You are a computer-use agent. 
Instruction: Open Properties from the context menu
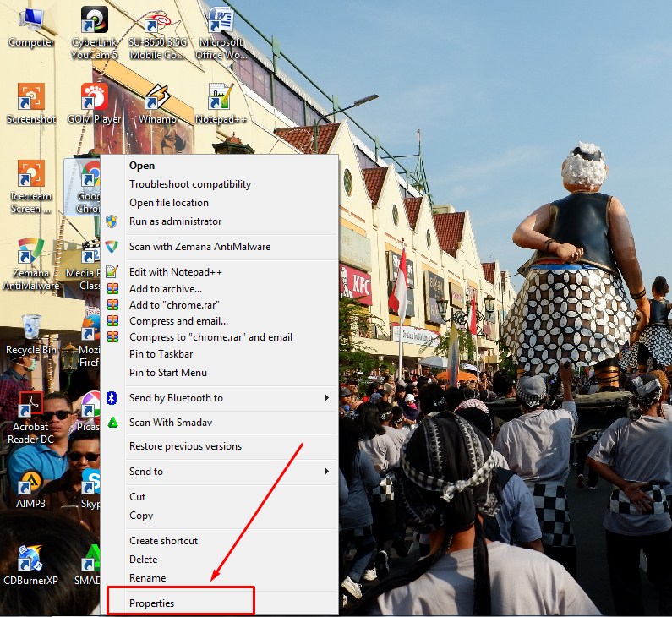(219, 603)
